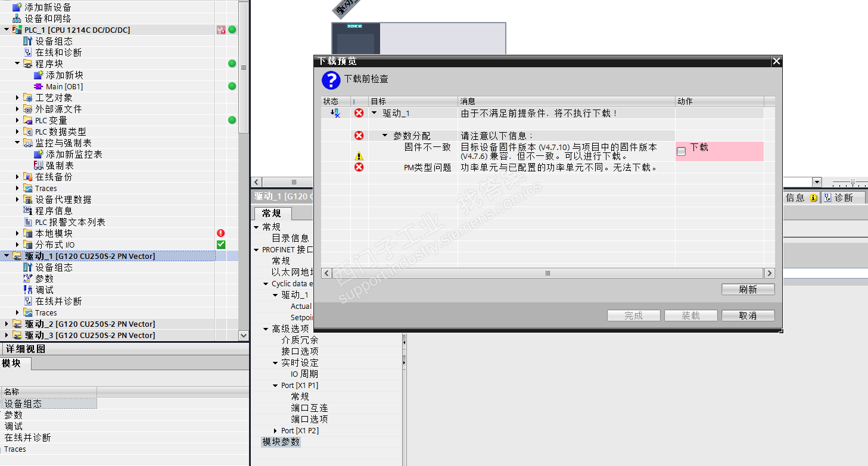Select 介质冗余 under 高级选项
868x466 pixels.
[x=300, y=340]
